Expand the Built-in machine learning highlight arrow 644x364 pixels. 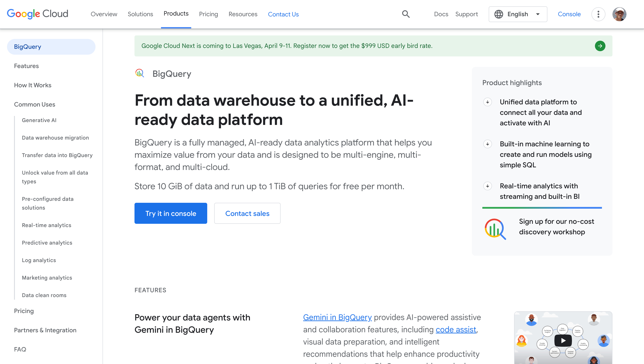pos(487,144)
